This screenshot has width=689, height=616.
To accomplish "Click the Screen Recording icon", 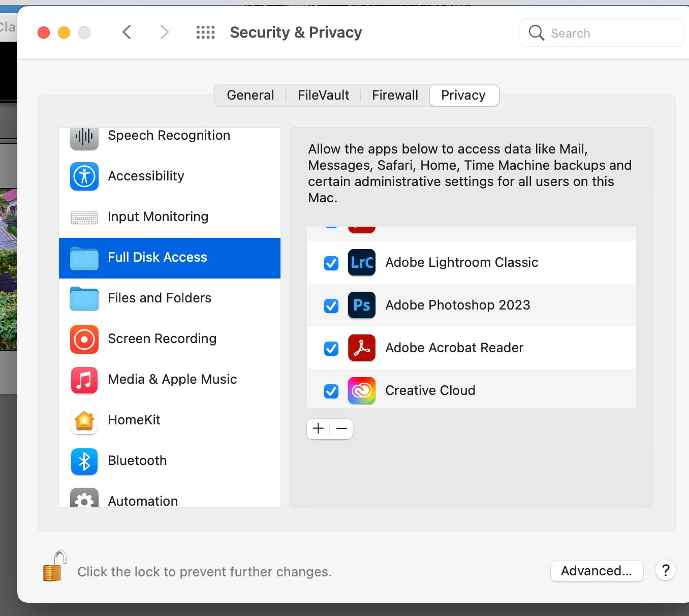I will 84,339.
